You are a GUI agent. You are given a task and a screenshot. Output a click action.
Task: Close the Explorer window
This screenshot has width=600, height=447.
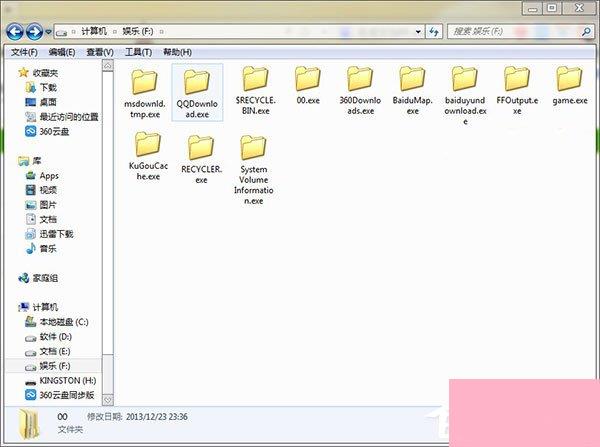point(579,8)
